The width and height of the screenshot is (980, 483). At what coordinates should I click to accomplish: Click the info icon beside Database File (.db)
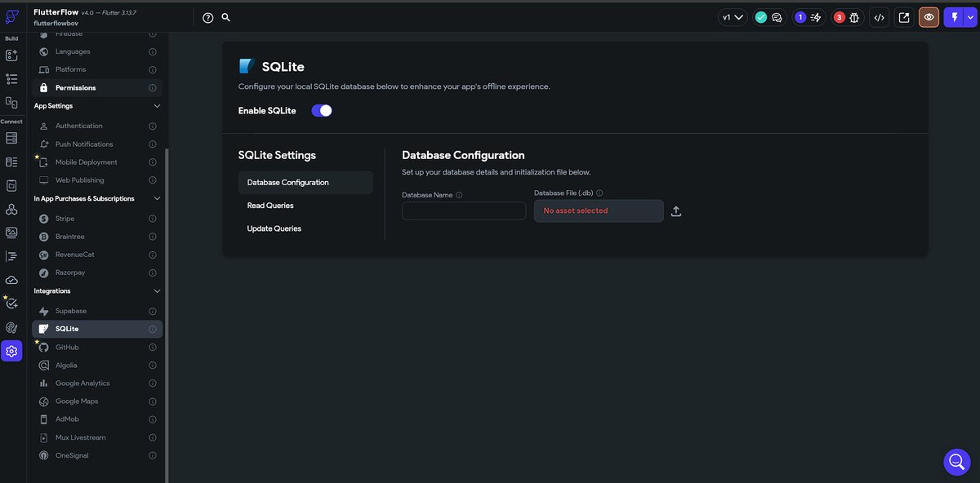(599, 193)
